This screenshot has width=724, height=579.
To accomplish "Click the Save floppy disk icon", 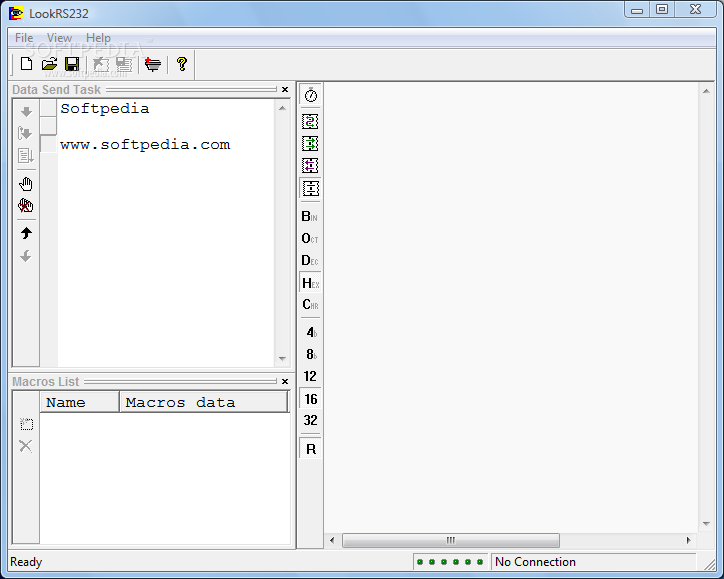I will point(72,64).
